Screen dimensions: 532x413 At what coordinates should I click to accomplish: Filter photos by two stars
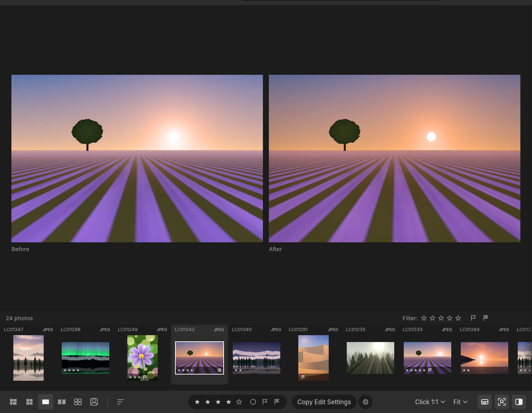tap(432, 318)
